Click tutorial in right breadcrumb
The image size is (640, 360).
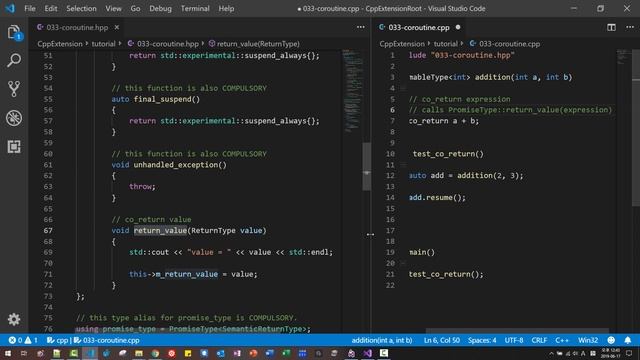445,44
